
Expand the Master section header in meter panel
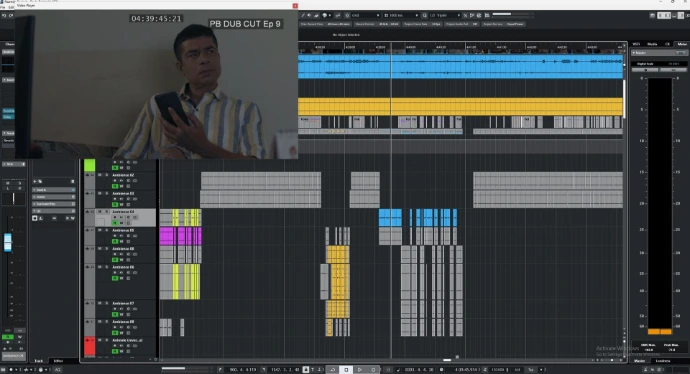point(659,53)
